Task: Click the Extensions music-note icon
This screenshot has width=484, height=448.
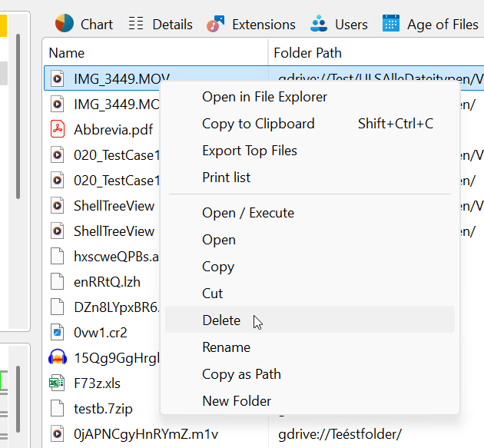Action: (x=216, y=24)
